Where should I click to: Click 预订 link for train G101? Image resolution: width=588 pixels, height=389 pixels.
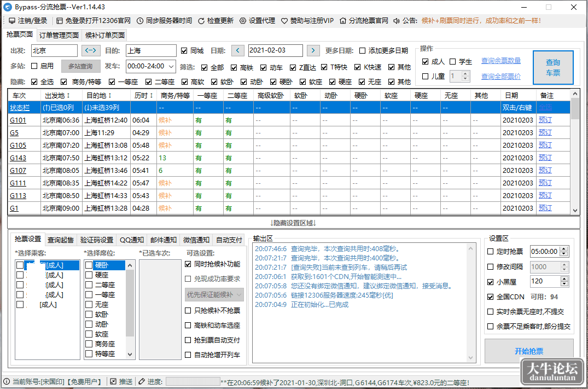(545, 120)
